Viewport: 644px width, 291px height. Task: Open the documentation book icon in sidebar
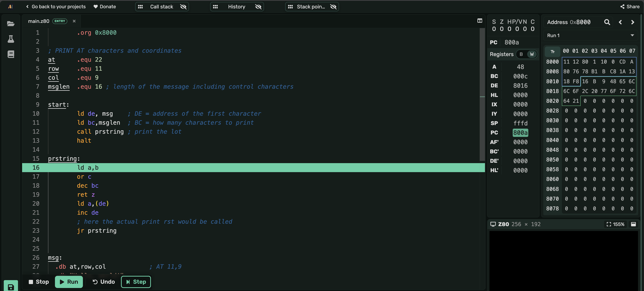pos(11,54)
